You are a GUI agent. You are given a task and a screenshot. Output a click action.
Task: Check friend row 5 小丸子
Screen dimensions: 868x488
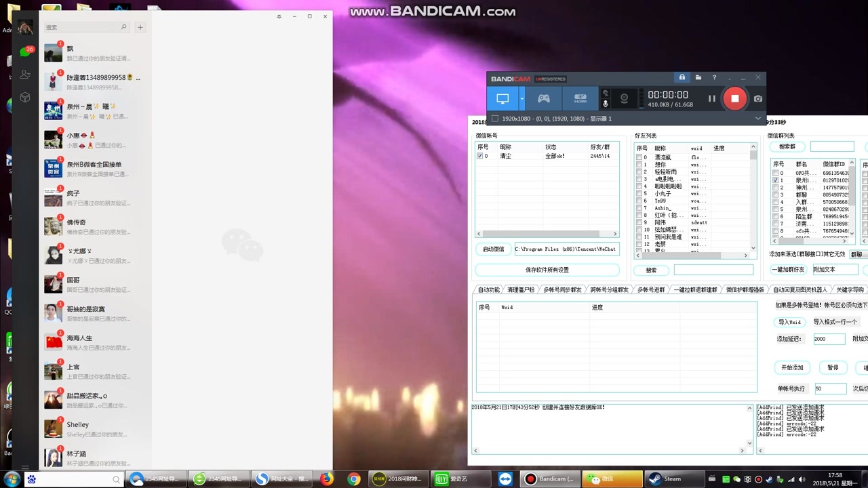639,194
